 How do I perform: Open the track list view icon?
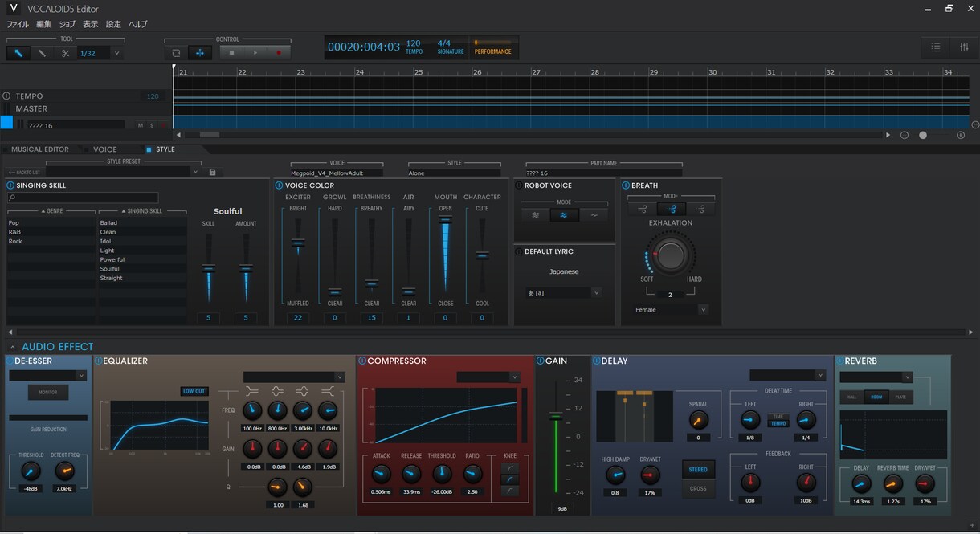point(936,47)
